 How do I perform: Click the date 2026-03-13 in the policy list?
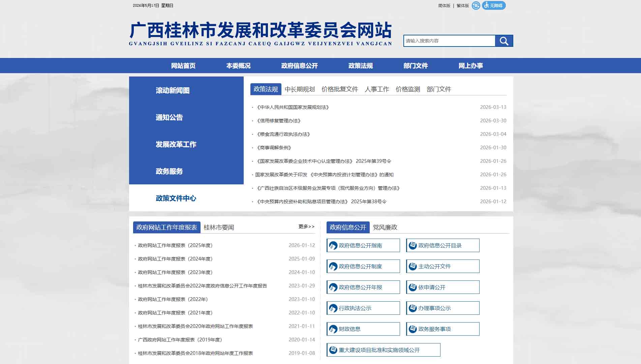point(493,107)
